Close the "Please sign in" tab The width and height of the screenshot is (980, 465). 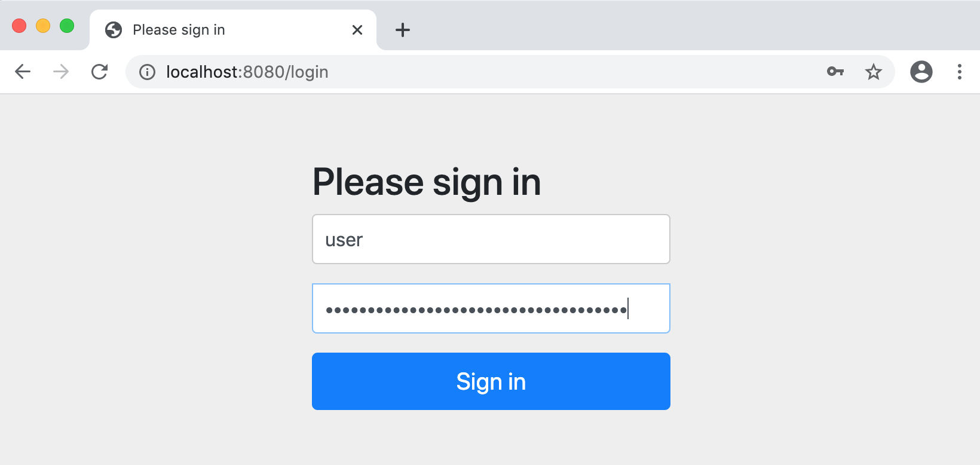point(357,30)
